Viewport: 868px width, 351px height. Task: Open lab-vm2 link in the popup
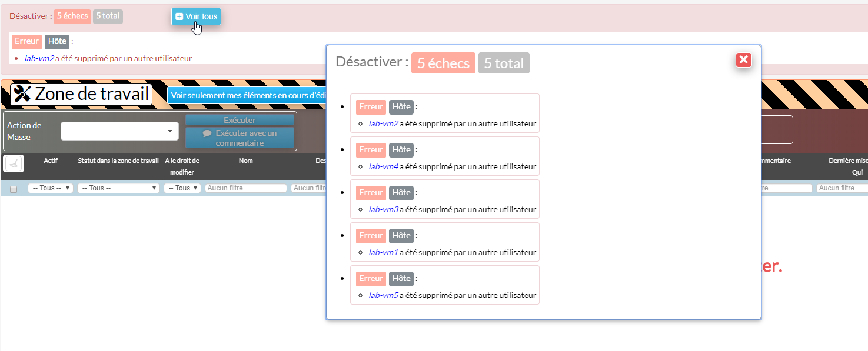[383, 124]
